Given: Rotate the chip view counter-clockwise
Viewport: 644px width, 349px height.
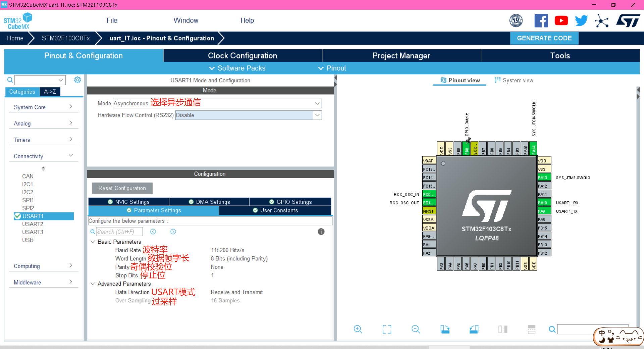Looking at the screenshot, I should pos(474,329).
